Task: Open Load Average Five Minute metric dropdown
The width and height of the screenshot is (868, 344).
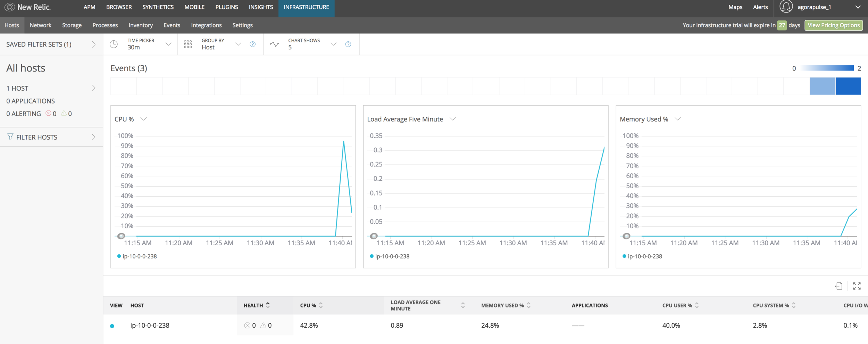Action: (453, 119)
